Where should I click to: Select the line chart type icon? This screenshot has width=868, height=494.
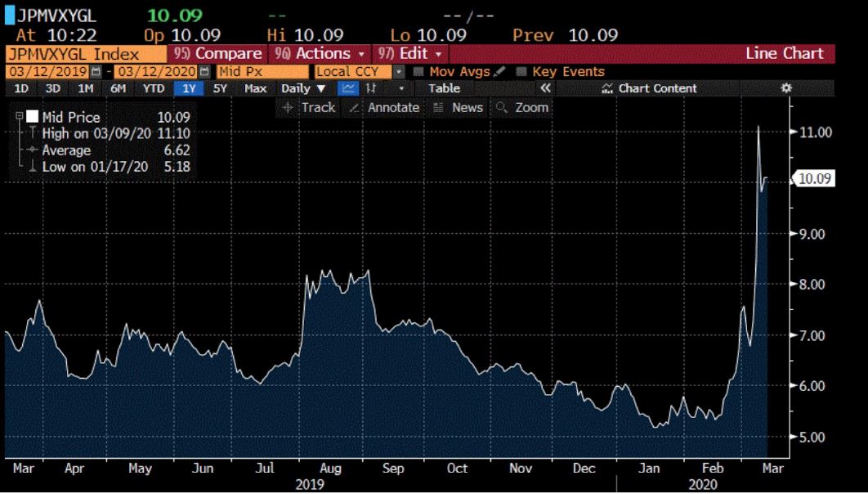[x=347, y=88]
